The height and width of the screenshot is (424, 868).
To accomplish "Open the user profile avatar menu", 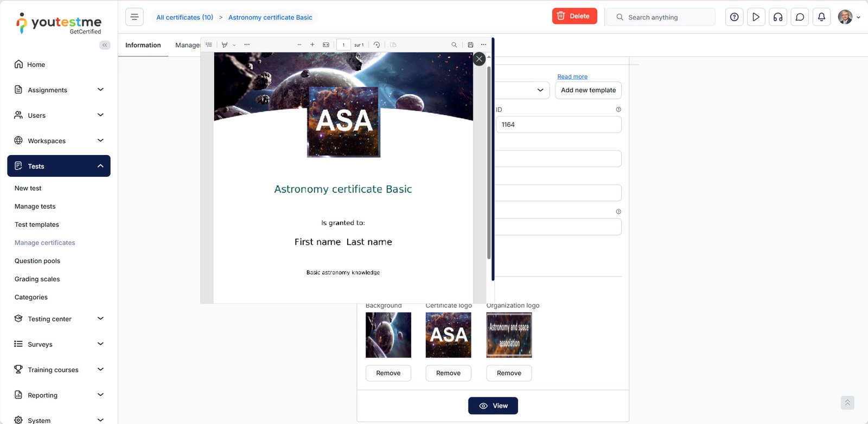I will point(848,17).
